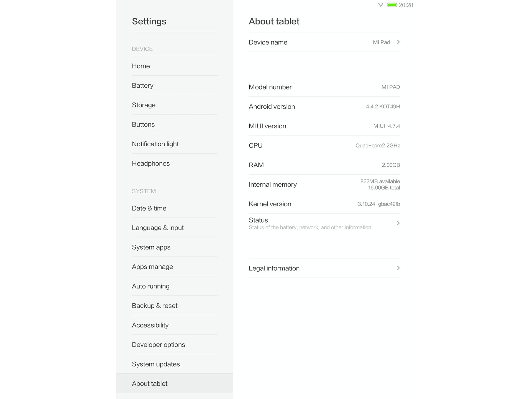Tap the MIUI version row
This screenshot has height=399, width=532.
click(x=324, y=126)
